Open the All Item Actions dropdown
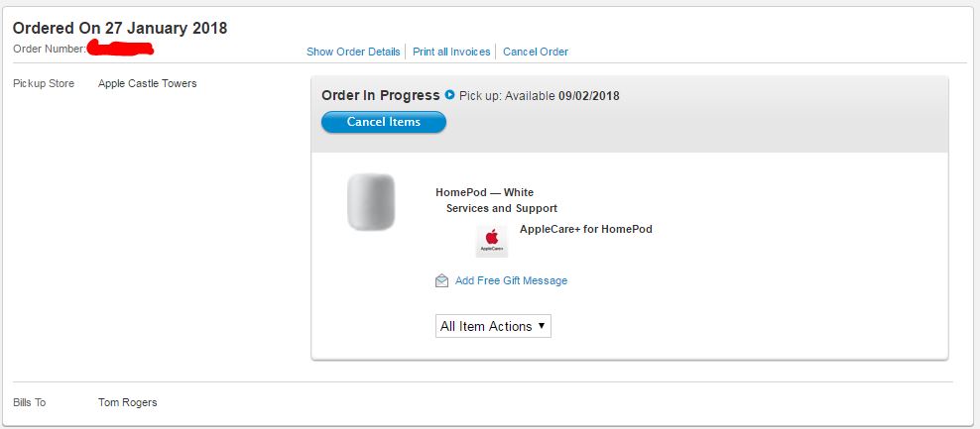Screen dimensions: 980x429 click(x=493, y=326)
